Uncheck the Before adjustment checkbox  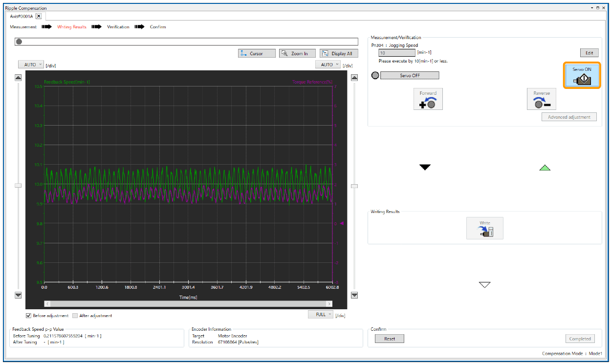click(x=28, y=316)
